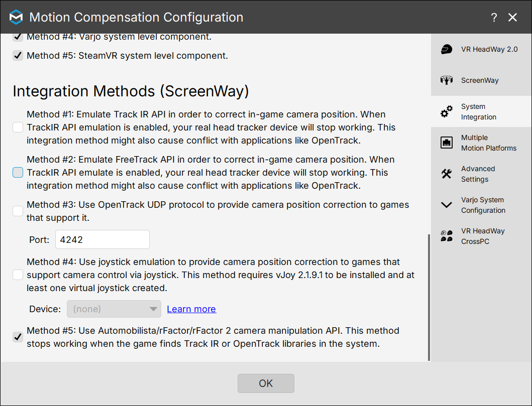Click the Varjo System Configuration chevron icon
Image resolution: width=532 pixels, height=406 pixels.
click(x=447, y=205)
